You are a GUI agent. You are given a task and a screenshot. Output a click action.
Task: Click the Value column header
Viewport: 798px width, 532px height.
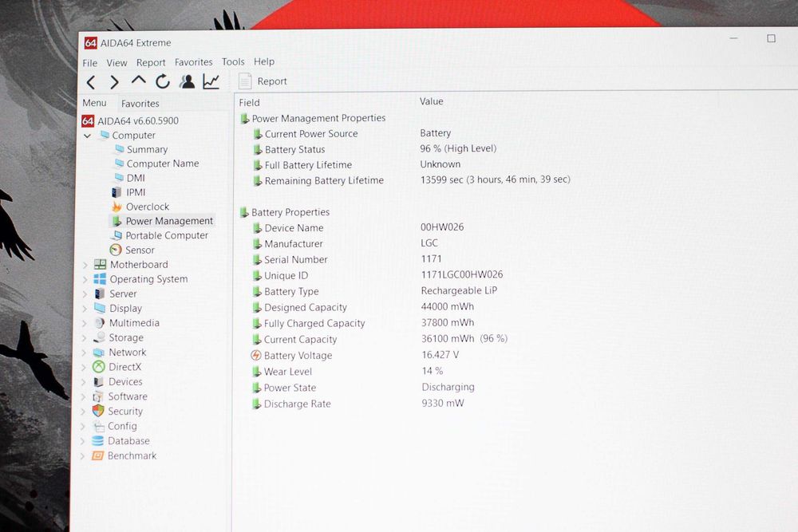point(432,101)
